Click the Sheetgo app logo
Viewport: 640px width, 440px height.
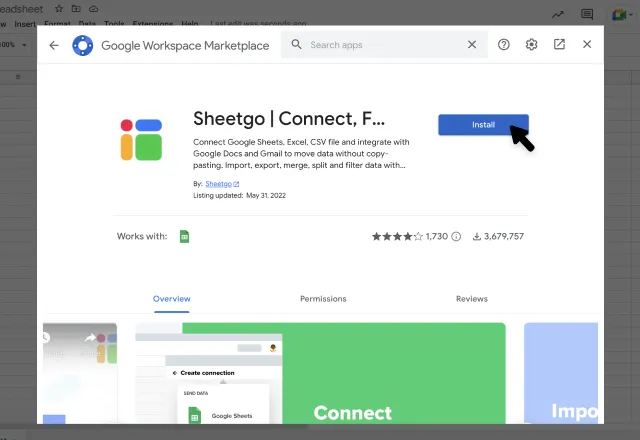coord(141,140)
